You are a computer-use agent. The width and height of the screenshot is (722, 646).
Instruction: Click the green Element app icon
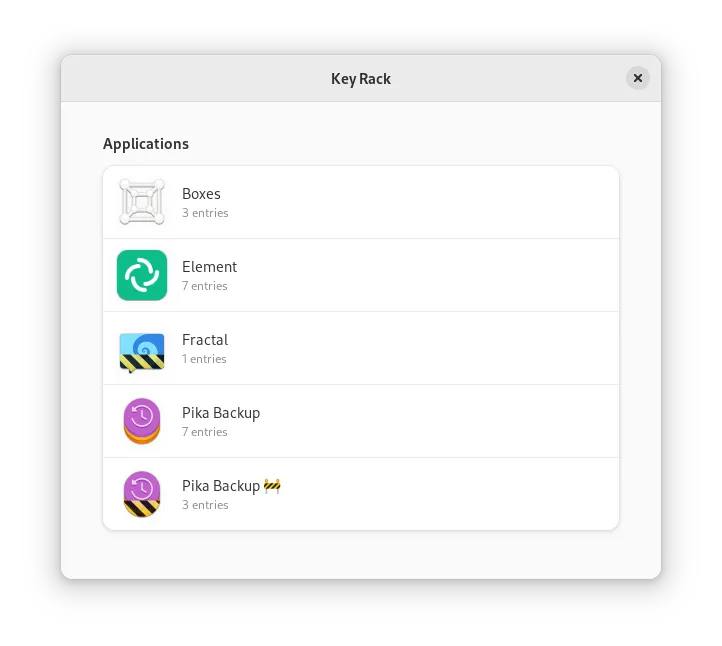pyautogui.click(x=141, y=275)
